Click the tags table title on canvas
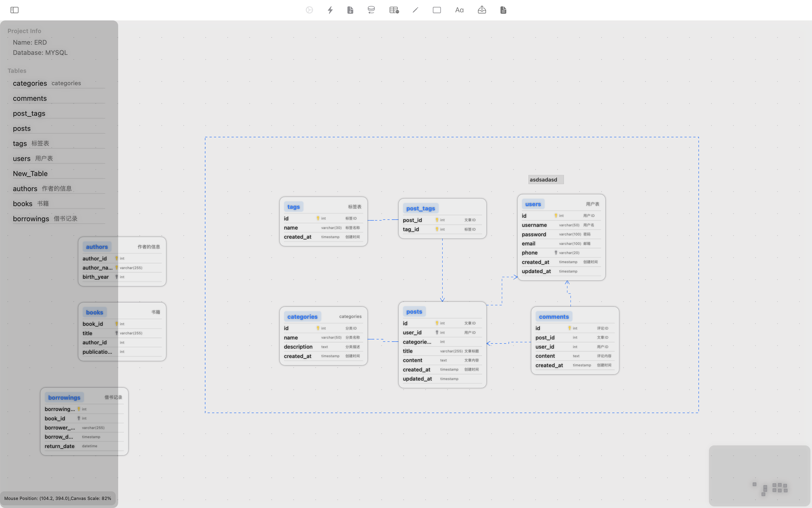Image resolution: width=812 pixels, height=508 pixels. pyautogui.click(x=293, y=207)
